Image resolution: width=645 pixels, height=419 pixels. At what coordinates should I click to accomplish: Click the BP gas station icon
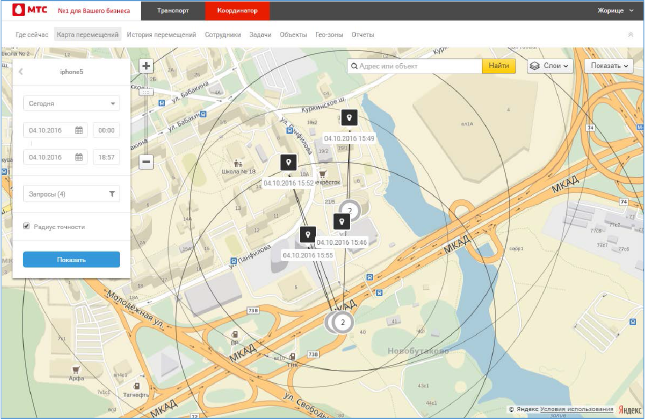(234, 334)
